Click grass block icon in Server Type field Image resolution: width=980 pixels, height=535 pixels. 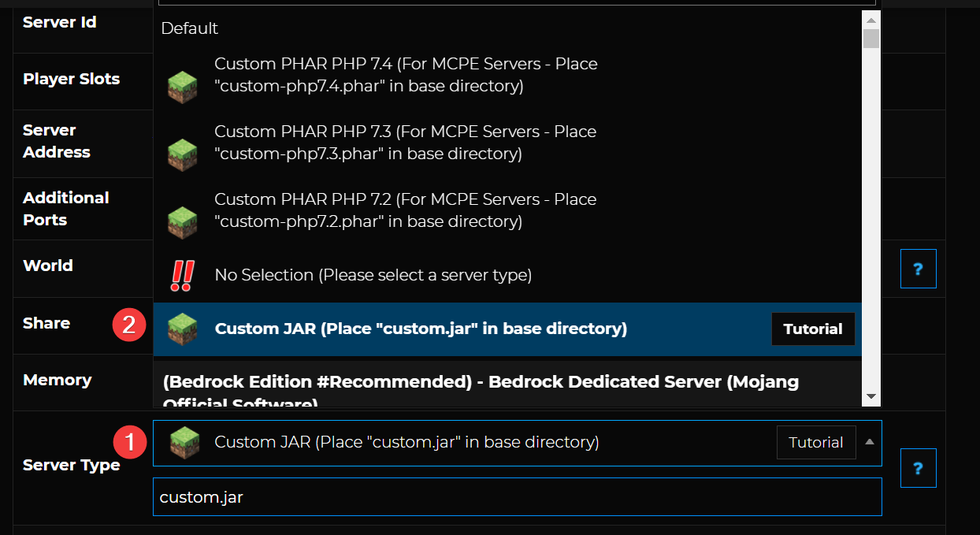tap(184, 443)
